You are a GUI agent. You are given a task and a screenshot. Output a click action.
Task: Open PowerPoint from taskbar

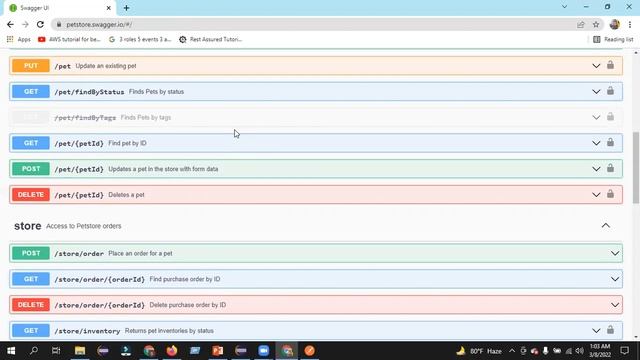[x=218, y=351]
